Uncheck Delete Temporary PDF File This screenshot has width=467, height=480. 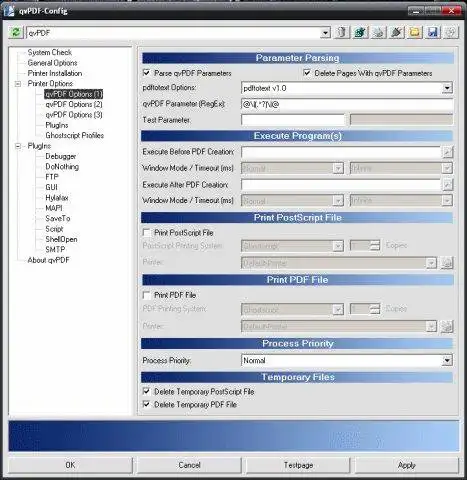[x=146, y=404]
